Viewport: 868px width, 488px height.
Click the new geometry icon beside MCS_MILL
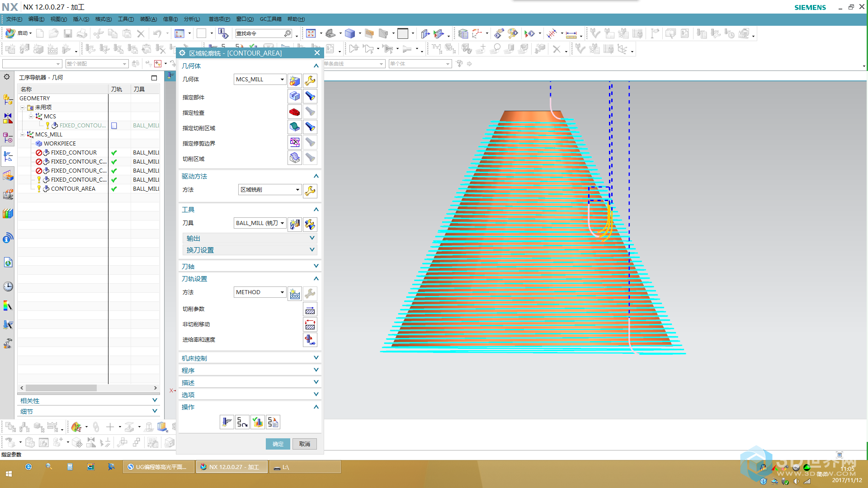tap(295, 80)
